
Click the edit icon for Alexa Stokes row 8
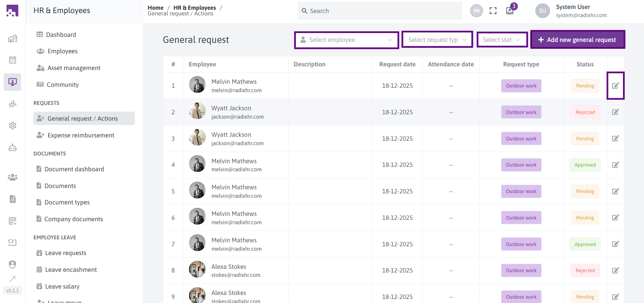(615, 270)
